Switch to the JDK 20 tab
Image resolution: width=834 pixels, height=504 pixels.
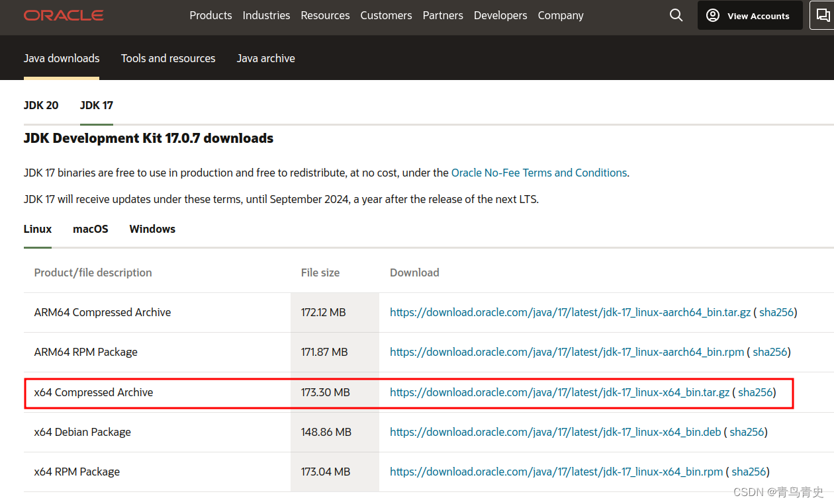click(x=41, y=105)
